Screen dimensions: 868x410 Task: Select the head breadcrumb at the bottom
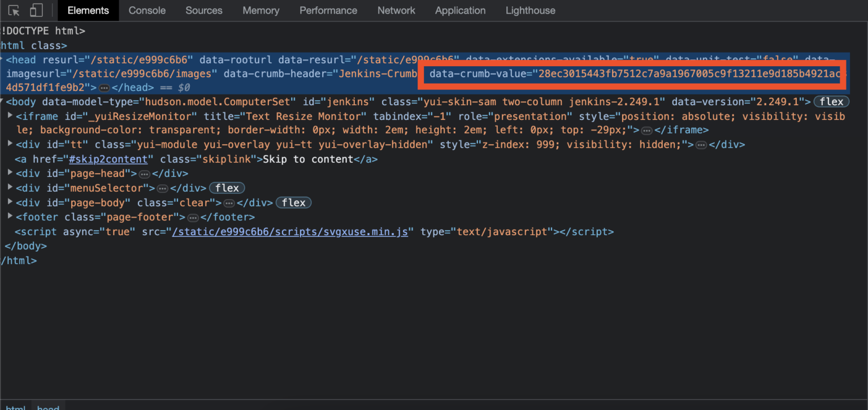pos(49,406)
